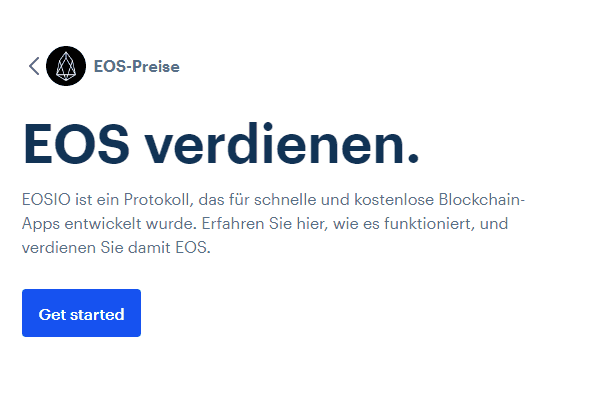The image size is (595, 407).
Task: Click the 'EOS verdienen.' heading
Action: pyautogui.click(x=221, y=145)
